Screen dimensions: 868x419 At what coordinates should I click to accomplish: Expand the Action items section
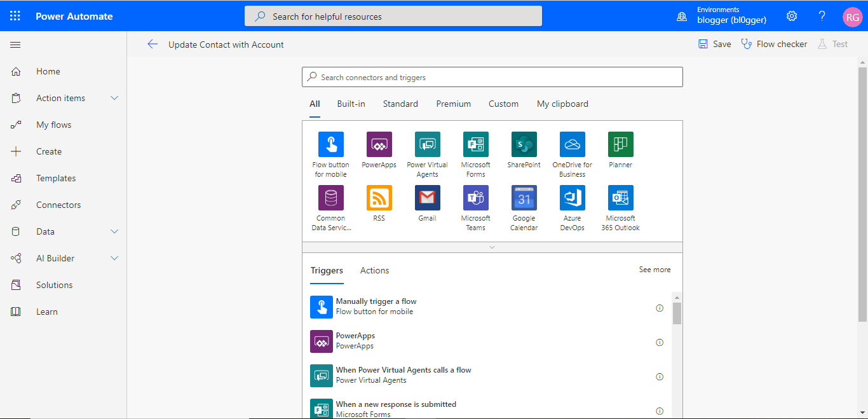coord(114,97)
